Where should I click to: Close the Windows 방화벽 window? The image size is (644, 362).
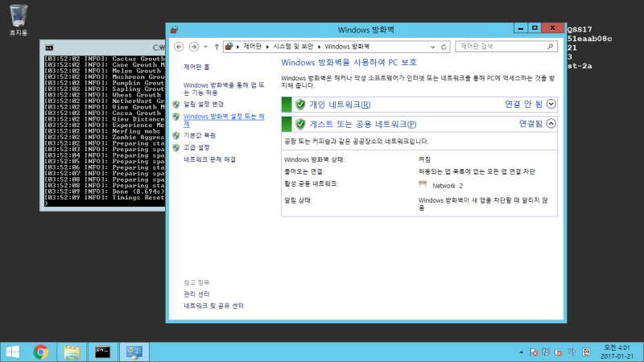552,28
